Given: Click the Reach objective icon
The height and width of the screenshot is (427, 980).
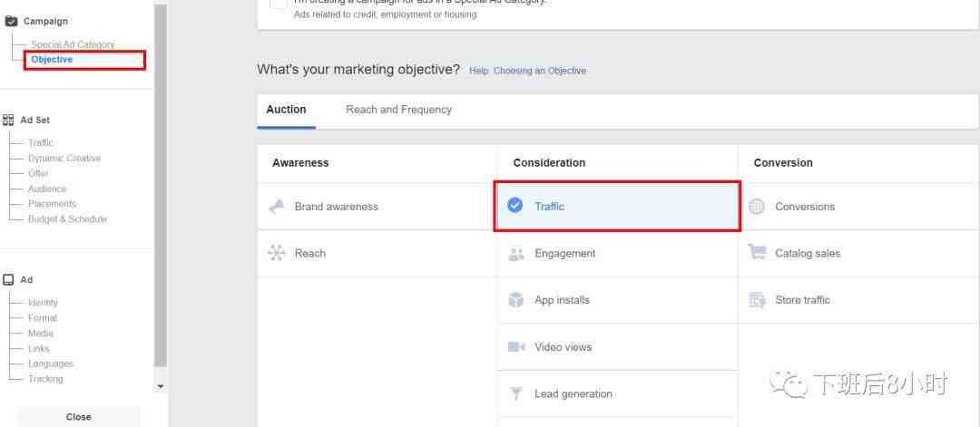Looking at the screenshot, I should point(277,253).
